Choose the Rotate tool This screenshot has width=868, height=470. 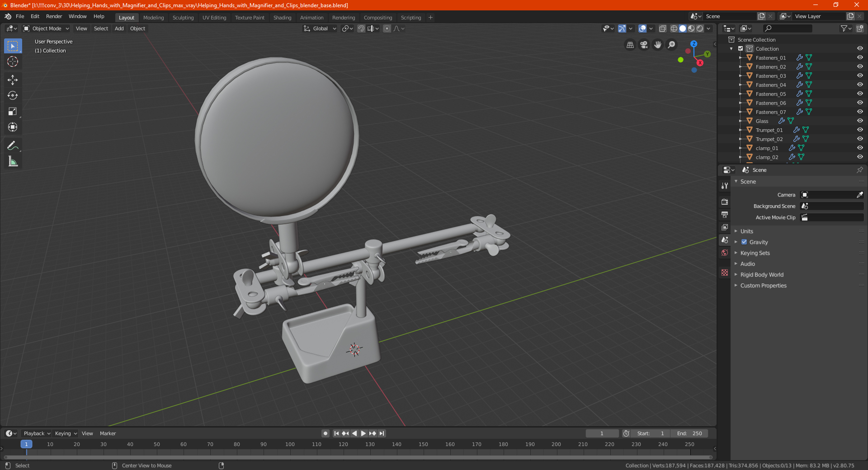(x=13, y=96)
